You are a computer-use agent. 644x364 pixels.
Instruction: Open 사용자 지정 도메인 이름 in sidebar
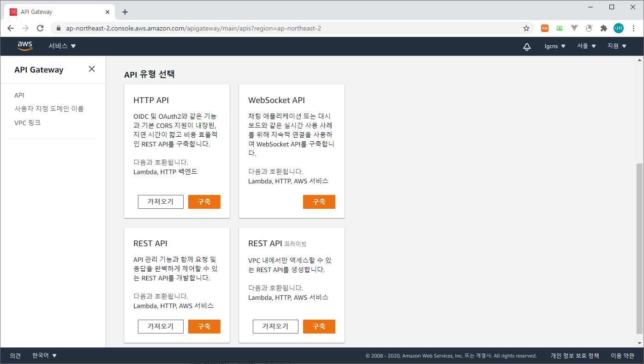[49, 109]
